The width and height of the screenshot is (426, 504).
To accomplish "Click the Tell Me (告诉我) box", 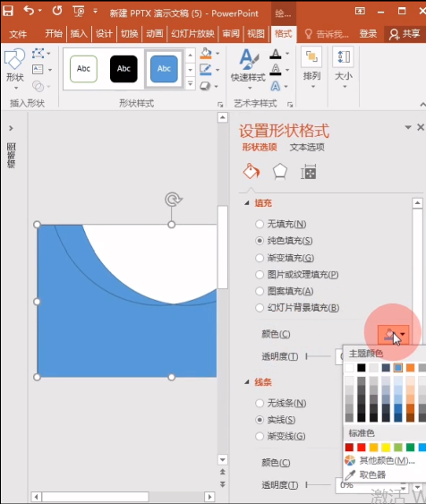I will tap(327, 34).
